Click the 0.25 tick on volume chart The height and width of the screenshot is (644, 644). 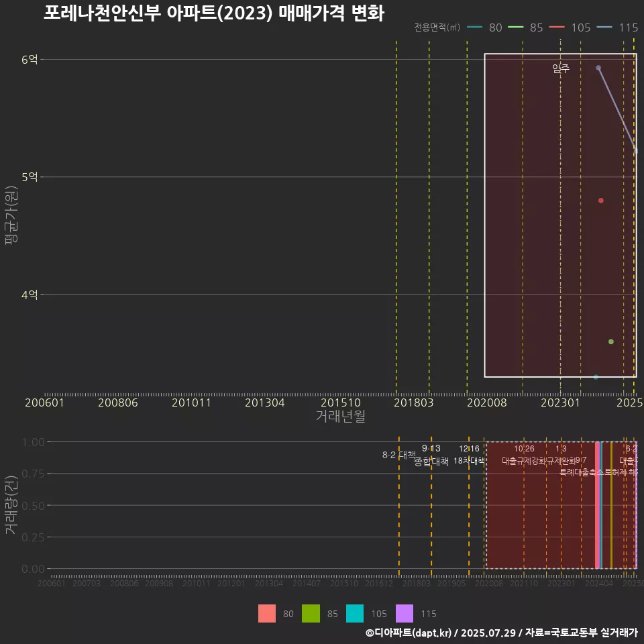pos(34,537)
